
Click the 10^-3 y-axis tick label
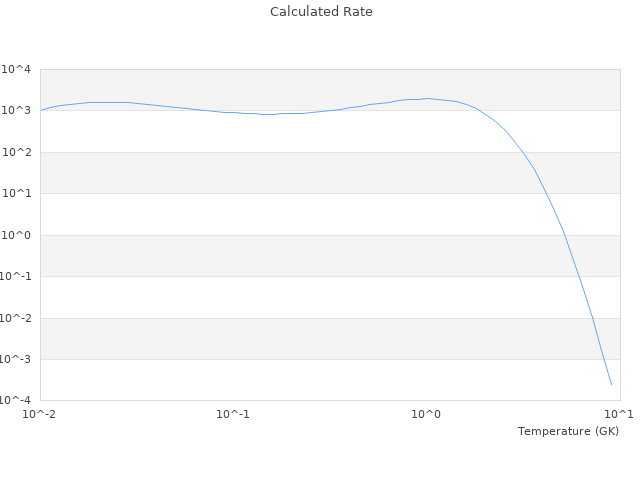(15, 360)
